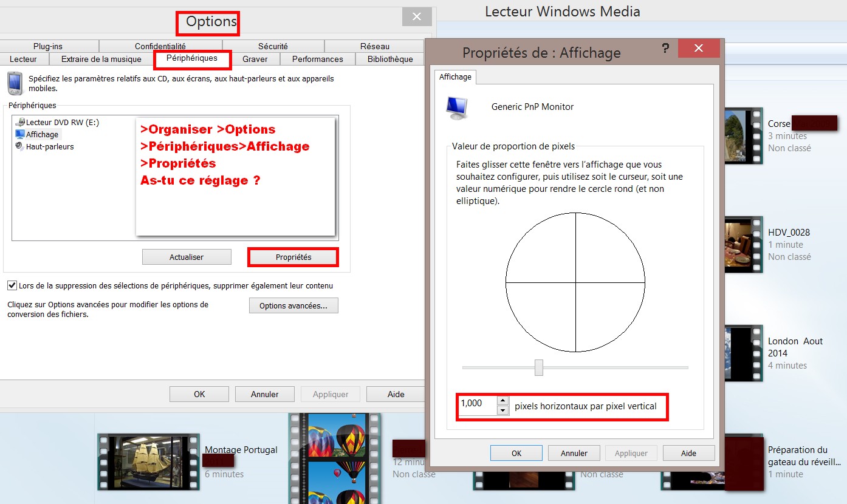Decrease the pixel ratio with the down arrow
The width and height of the screenshot is (847, 504).
502,410
